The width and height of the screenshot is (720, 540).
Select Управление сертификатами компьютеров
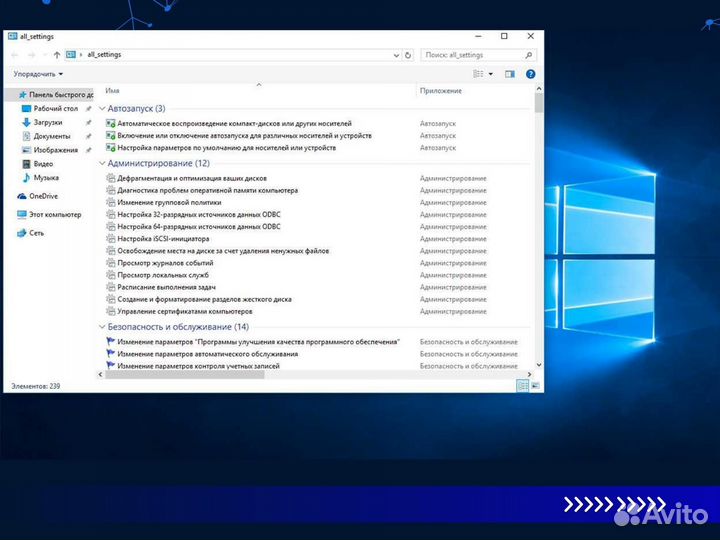pyautogui.click(x=185, y=311)
